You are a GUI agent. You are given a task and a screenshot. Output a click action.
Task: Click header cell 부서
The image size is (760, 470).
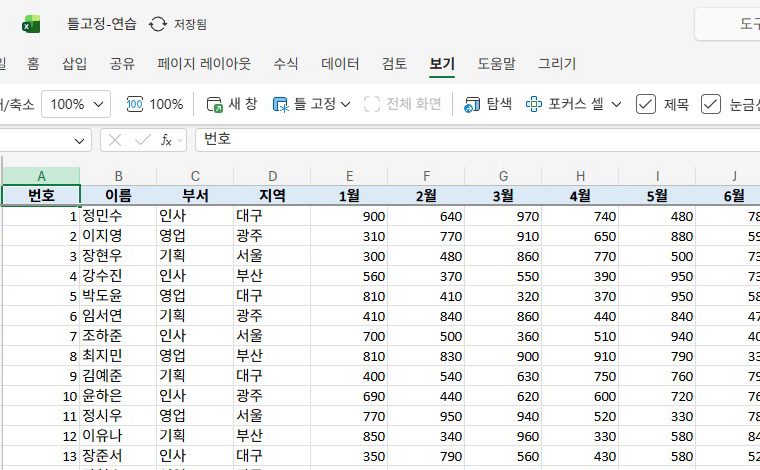point(195,195)
